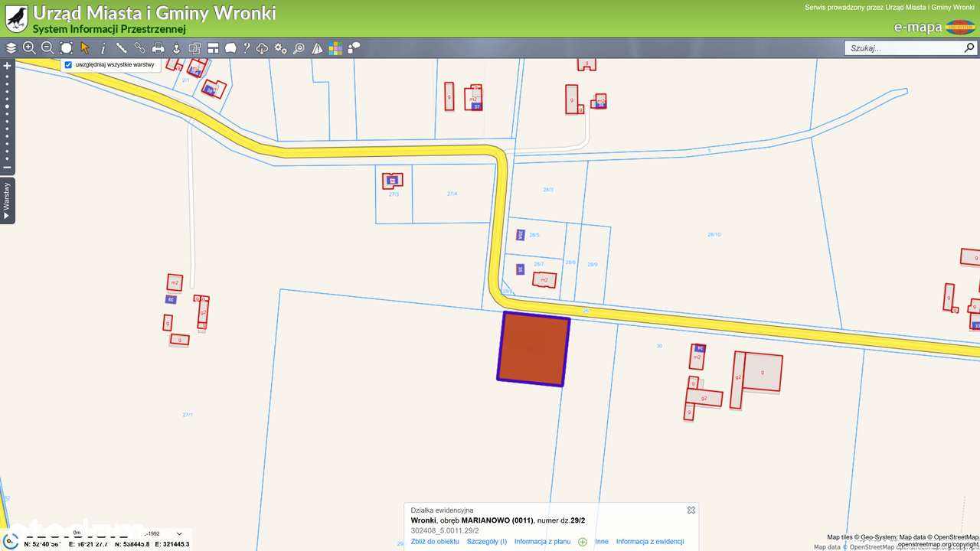
Task: Click the e-mapa logo
Action: [x=934, y=28]
